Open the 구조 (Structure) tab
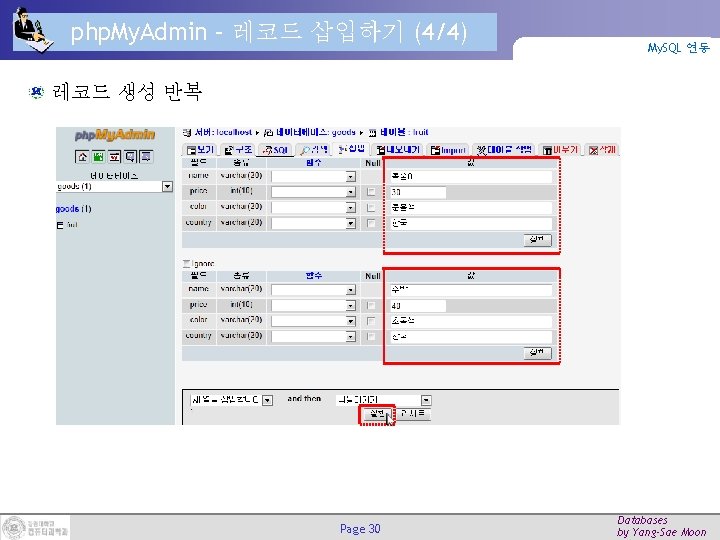The image size is (720, 540). click(x=238, y=150)
